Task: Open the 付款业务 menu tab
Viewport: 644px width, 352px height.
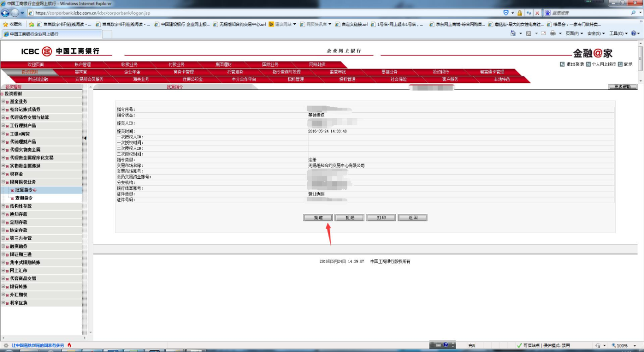Action: (x=177, y=65)
